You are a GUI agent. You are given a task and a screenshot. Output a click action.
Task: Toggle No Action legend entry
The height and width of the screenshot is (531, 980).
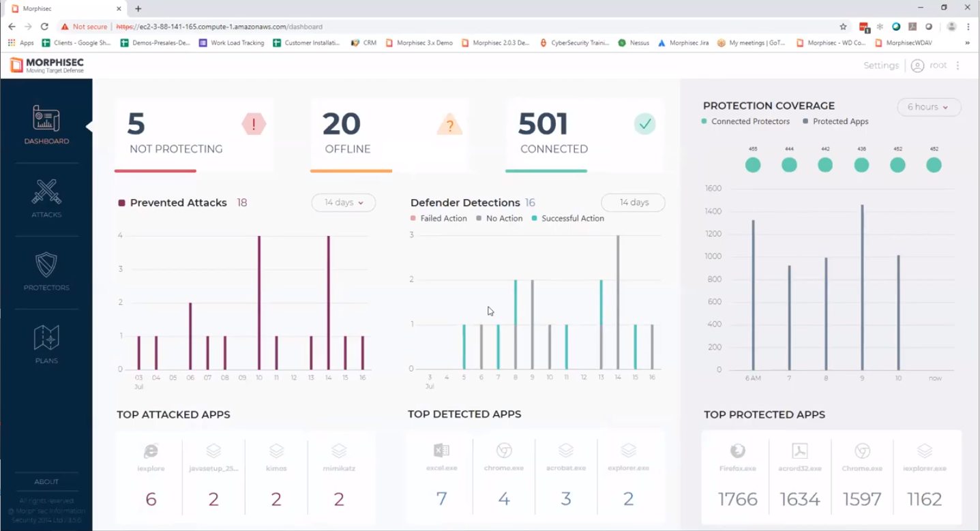[x=499, y=218]
